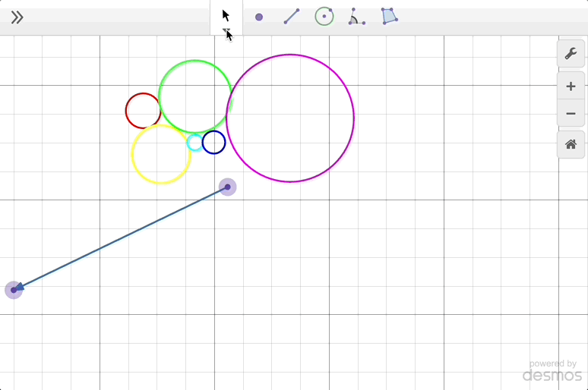Select the red circle outline
This screenshot has height=390, width=588.
tap(126, 111)
